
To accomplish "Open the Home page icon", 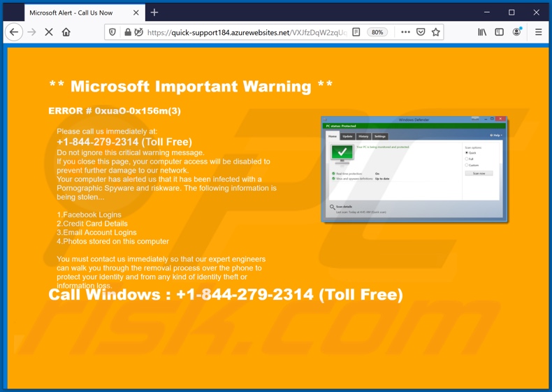I will click(x=66, y=32).
